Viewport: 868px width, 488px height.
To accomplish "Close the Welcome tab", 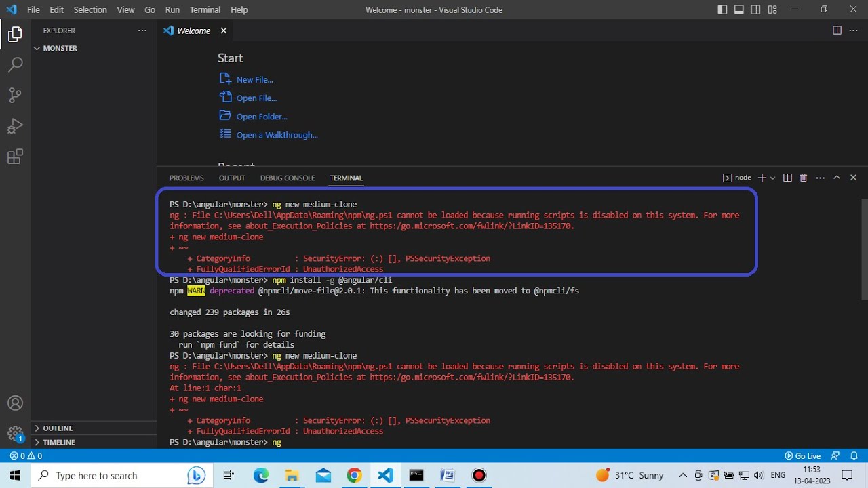I will click(x=224, y=30).
